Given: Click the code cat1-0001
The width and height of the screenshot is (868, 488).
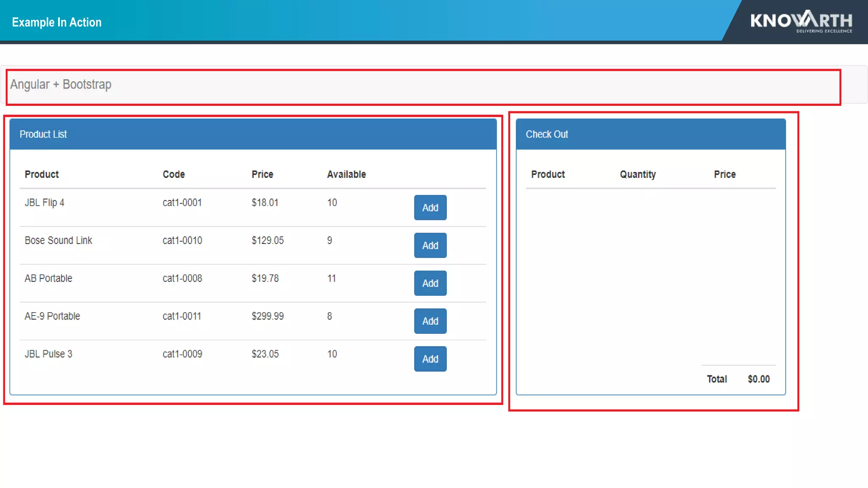Looking at the screenshot, I should coord(182,202).
